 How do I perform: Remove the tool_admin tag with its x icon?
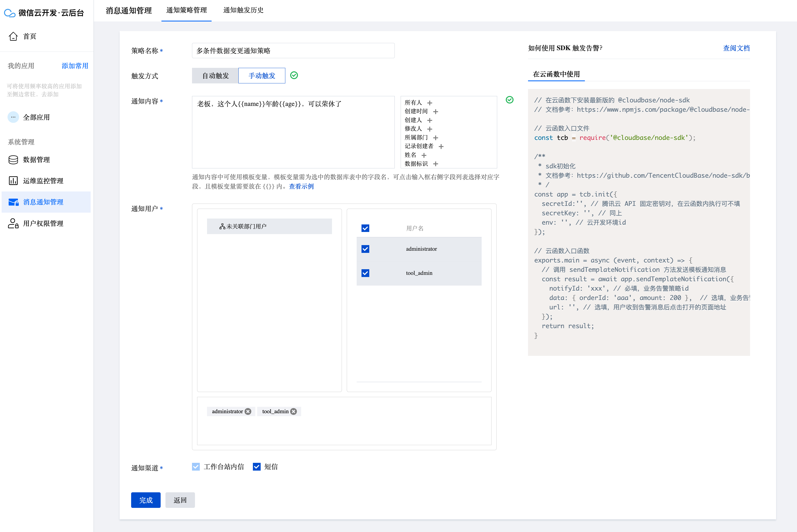click(294, 412)
